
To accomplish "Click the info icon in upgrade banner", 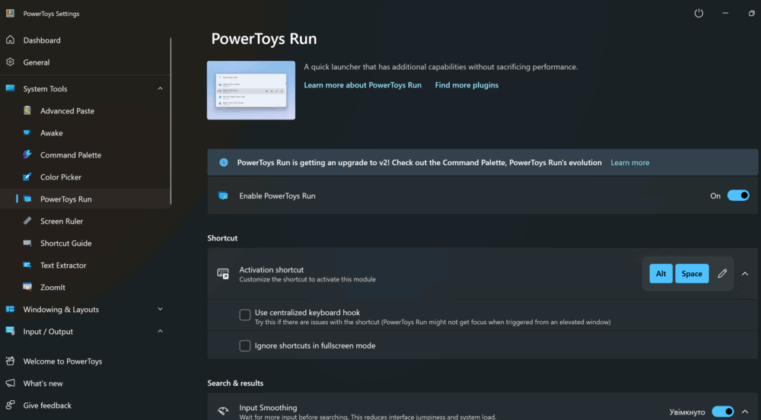I will pyautogui.click(x=223, y=162).
